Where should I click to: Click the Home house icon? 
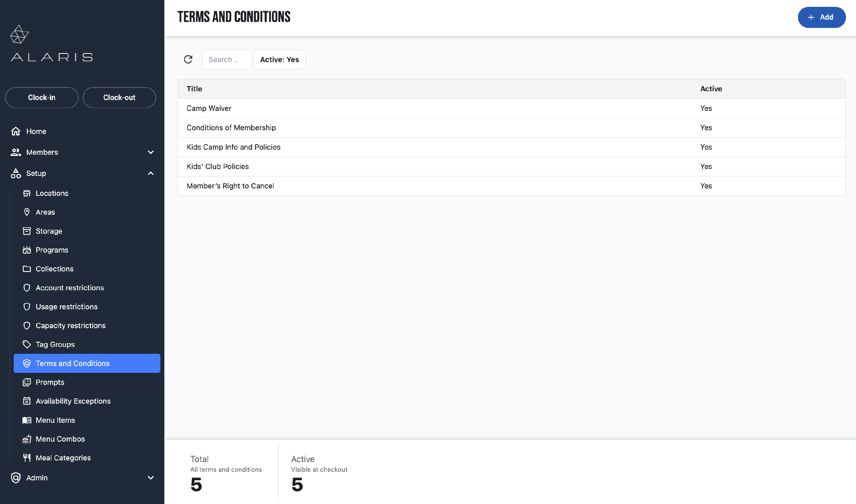(16, 131)
